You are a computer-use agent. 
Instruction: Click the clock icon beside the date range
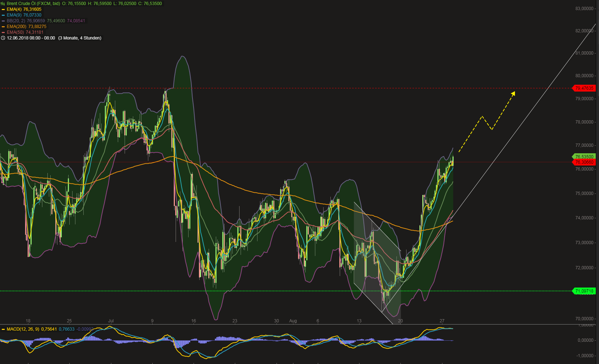click(x=3, y=38)
